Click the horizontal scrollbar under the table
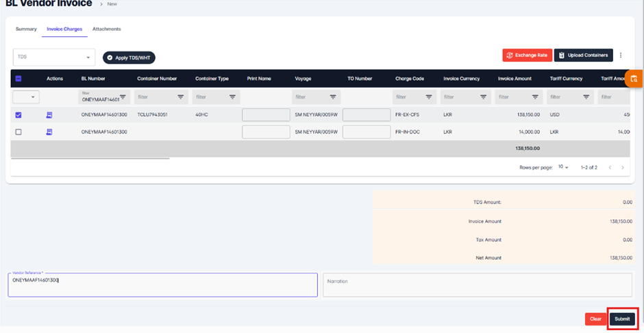Screen dimensions: 644x333 (x=90, y=158)
